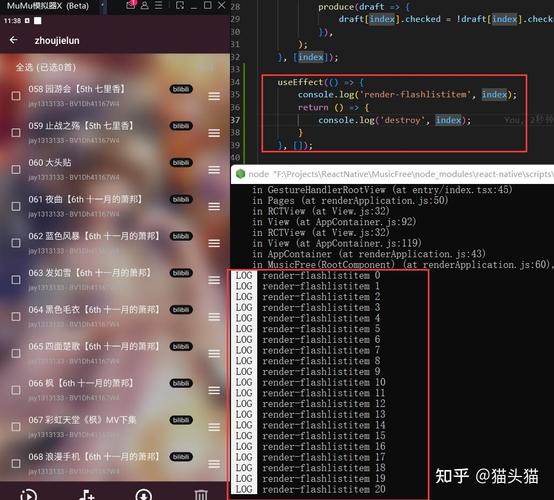Click the drag handle on row 068 浪漫手机

click(214, 464)
